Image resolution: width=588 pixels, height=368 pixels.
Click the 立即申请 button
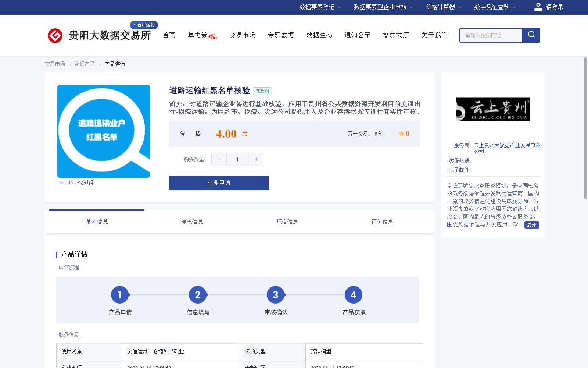(219, 183)
